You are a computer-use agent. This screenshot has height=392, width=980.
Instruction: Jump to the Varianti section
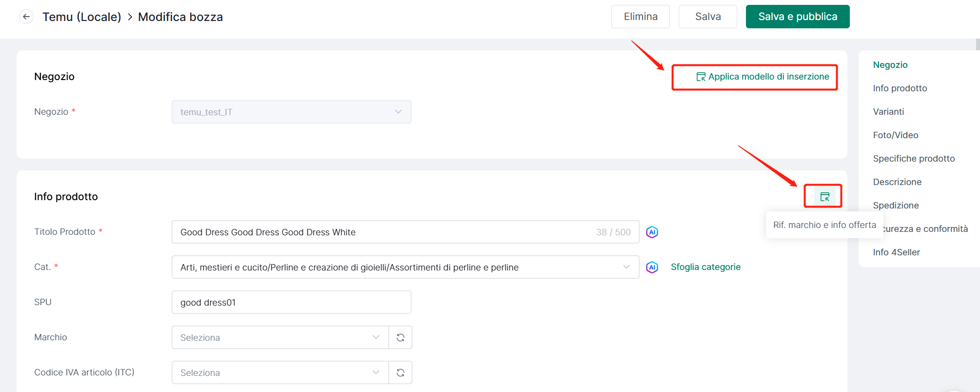click(x=888, y=112)
